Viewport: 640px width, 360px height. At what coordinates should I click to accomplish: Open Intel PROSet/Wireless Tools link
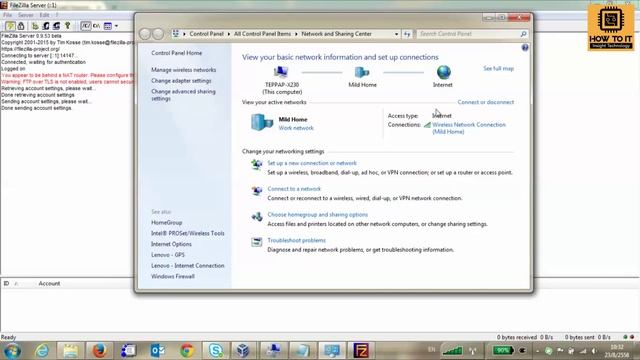pos(188,233)
